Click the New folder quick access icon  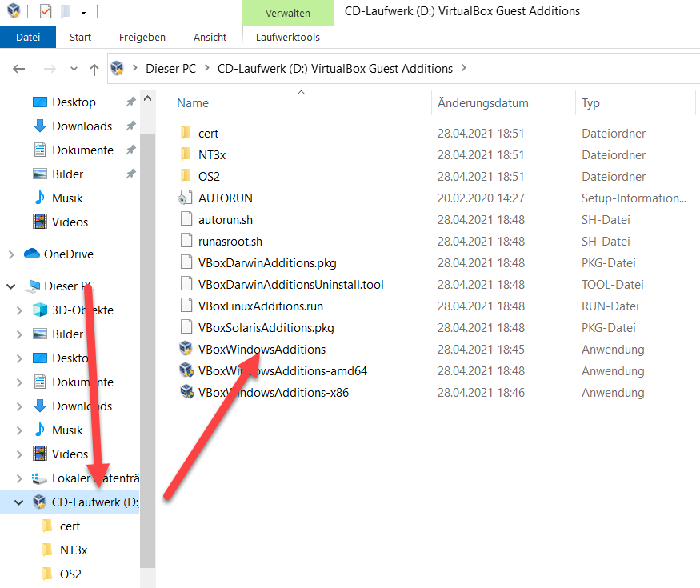[x=66, y=11]
